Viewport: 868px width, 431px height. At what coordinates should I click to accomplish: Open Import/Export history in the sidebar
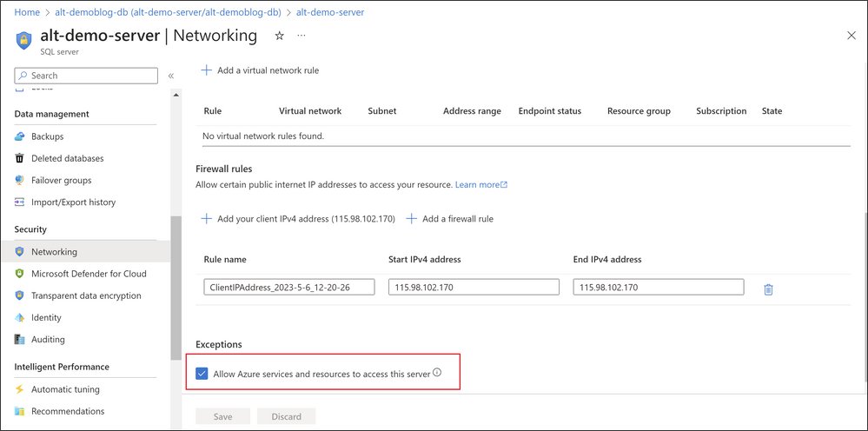tap(74, 202)
